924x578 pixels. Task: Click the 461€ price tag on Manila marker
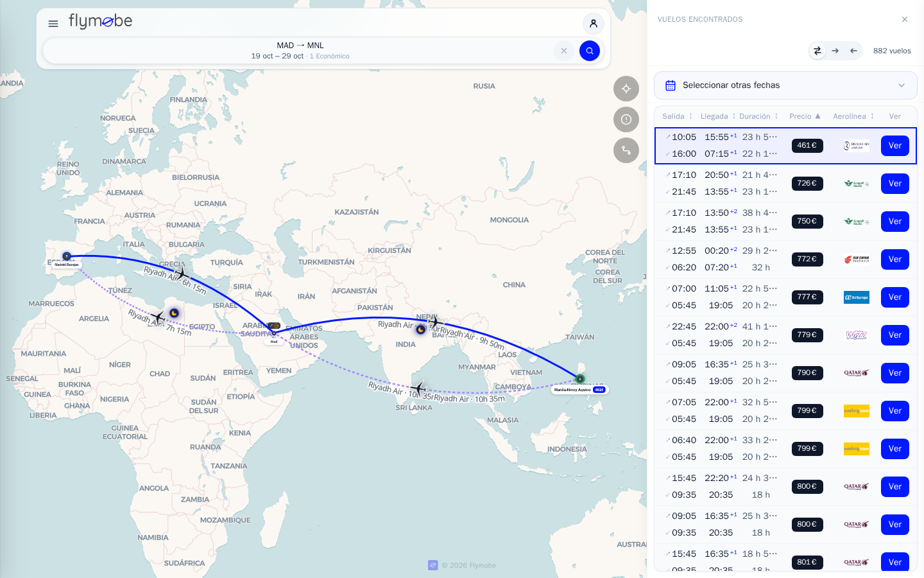[x=599, y=390]
